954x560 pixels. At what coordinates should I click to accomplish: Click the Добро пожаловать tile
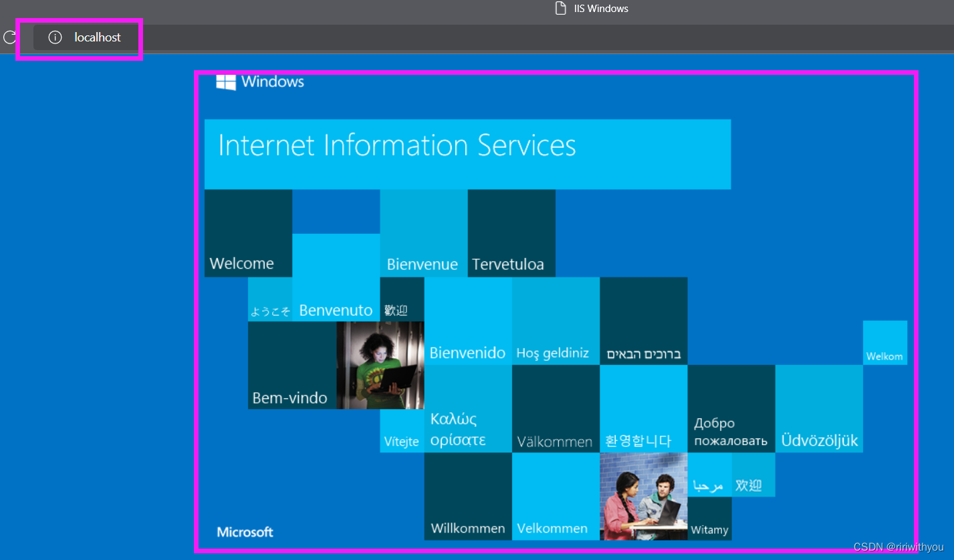(x=731, y=408)
